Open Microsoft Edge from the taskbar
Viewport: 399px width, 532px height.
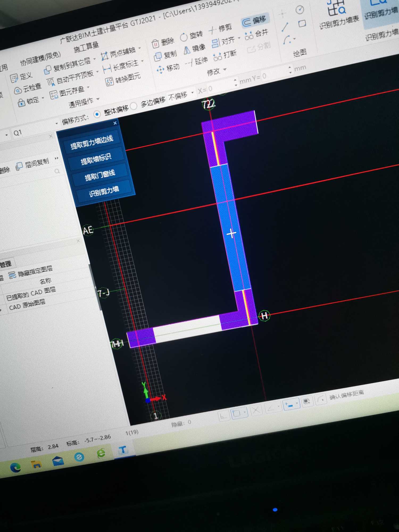click(15, 467)
